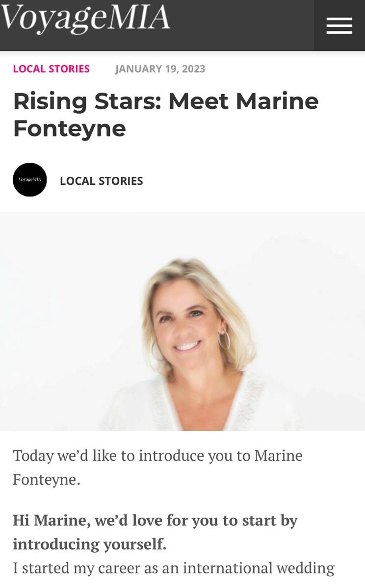Click the round black VoyageMIA author avatar
Image resolution: width=365 pixels, height=588 pixels.
(30, 180)
